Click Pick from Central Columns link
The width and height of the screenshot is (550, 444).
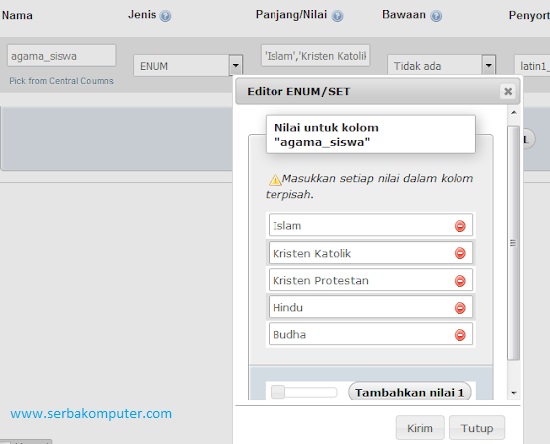(x=61, y=81)
